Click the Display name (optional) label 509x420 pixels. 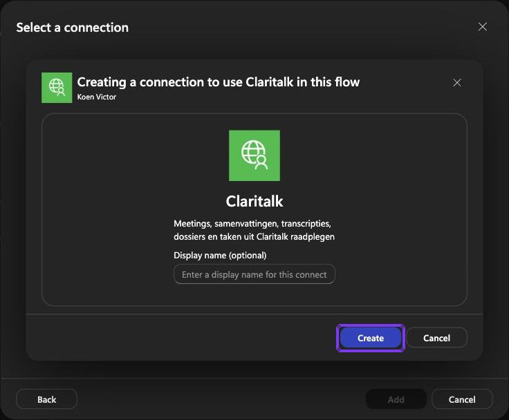[220, 256]
